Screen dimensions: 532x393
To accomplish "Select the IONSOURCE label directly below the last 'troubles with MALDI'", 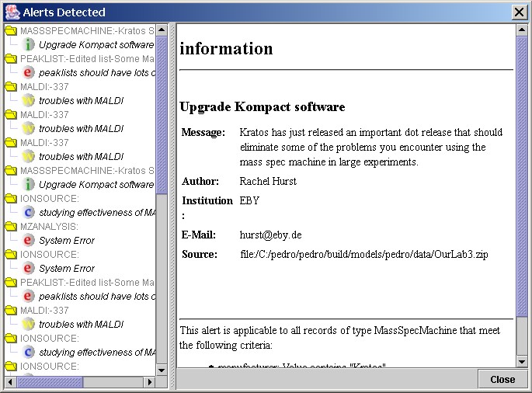I will (x=50, y=339).
